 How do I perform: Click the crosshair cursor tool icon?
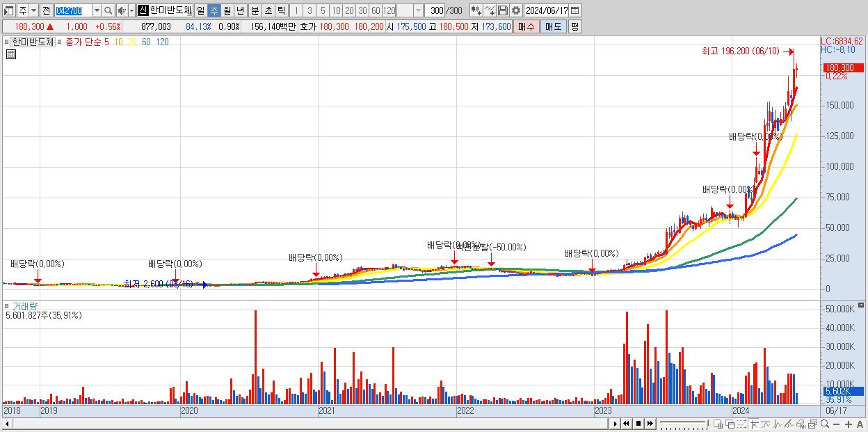tap(753, 424)
